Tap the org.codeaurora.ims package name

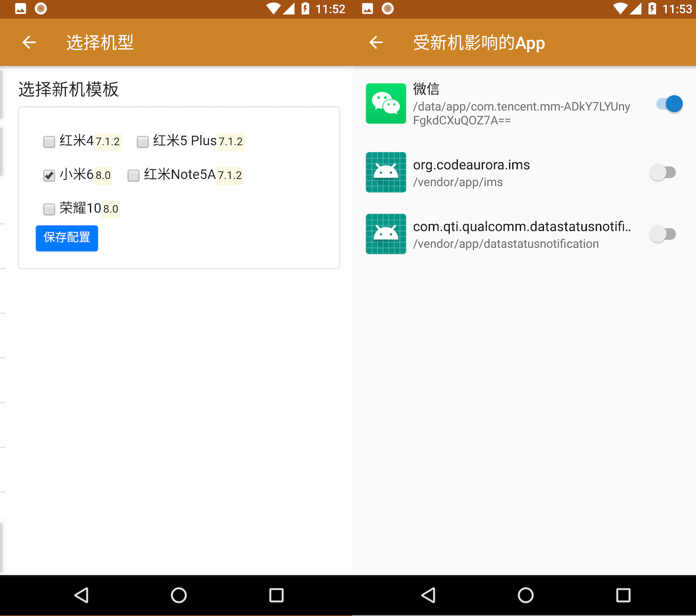471,165
